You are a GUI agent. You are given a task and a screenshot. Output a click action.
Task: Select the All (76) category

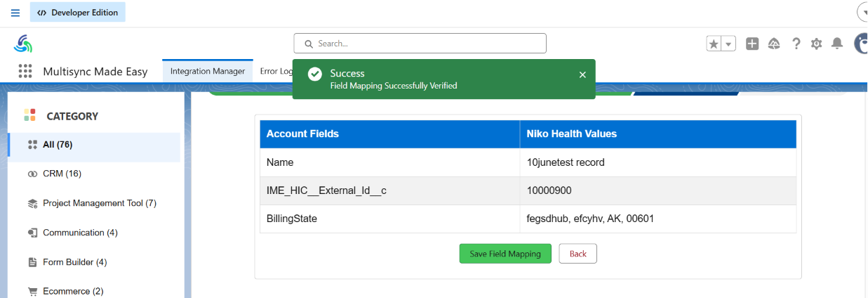[x=94, y=145]
